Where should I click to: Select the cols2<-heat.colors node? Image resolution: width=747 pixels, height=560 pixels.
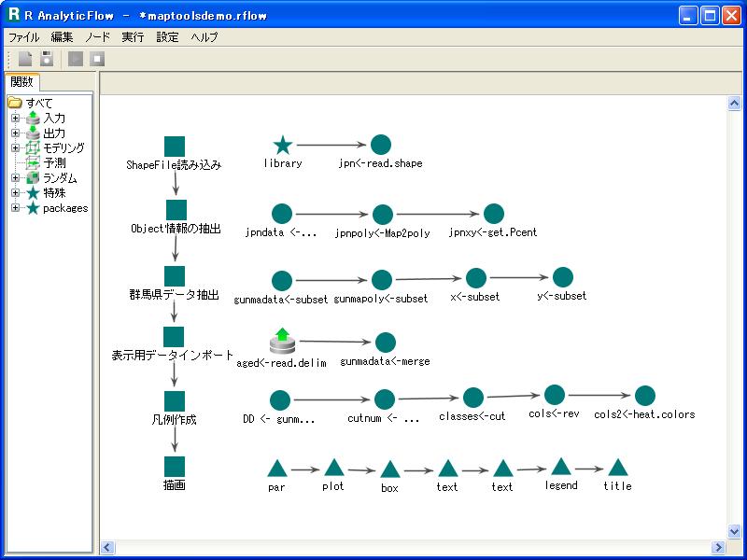tap(644, 396)
